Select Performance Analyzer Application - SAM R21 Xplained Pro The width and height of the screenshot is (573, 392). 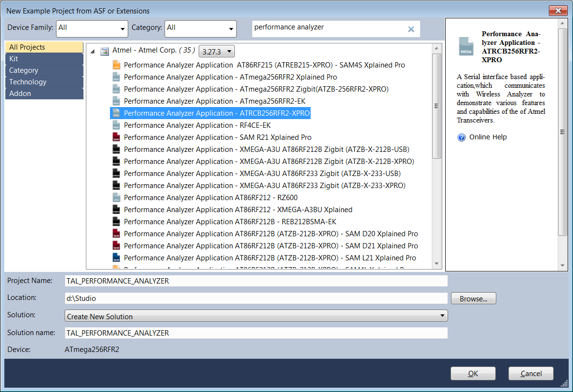[x=218, y=137]
